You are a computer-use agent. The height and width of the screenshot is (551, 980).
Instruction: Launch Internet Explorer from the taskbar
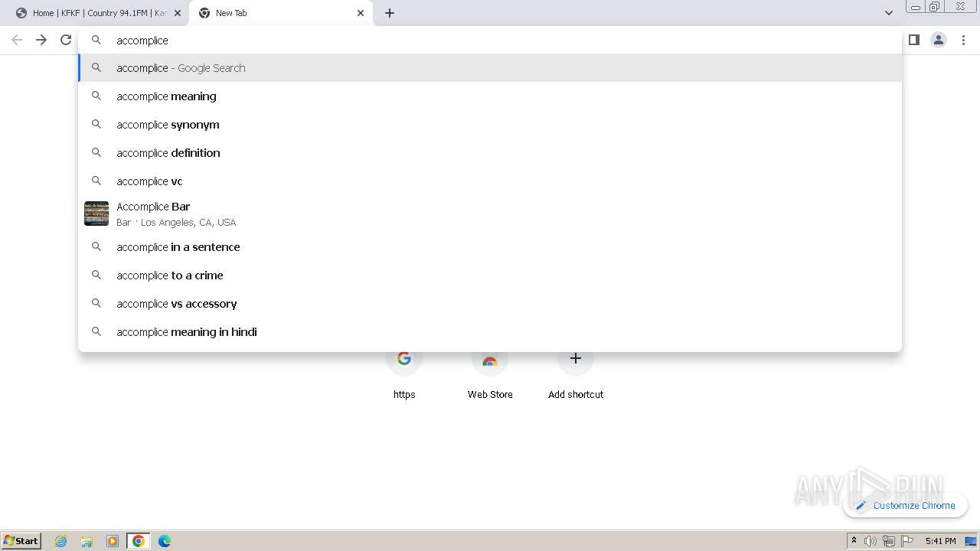pos(61,541)
